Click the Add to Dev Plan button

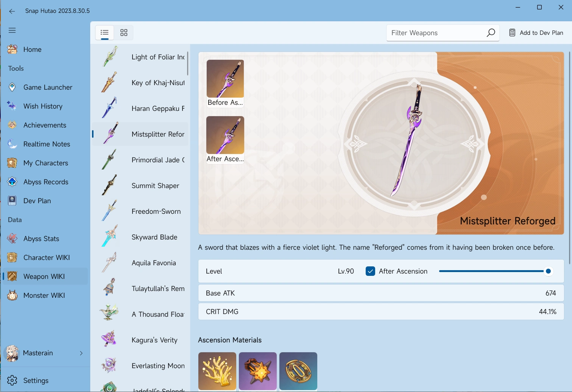pyautogui.click(x=536, y=33)
